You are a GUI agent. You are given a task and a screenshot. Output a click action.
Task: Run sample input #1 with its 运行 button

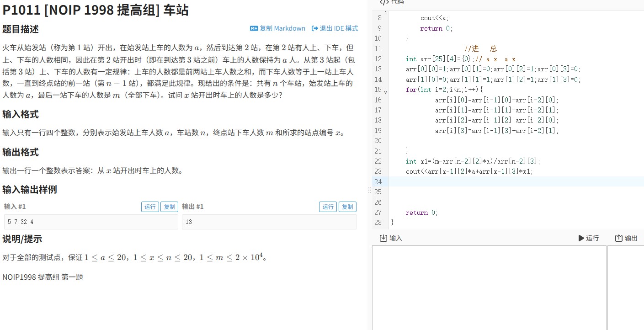(x=150, y=207)
